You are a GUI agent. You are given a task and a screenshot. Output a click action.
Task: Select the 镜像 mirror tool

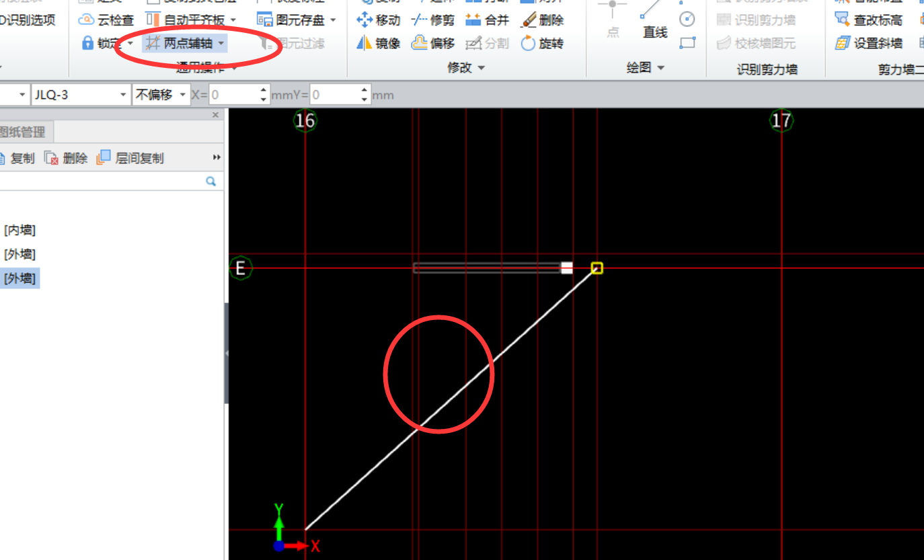point(379,44)
